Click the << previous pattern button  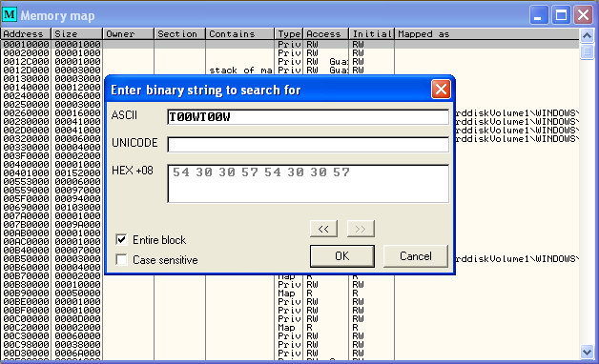pyautogui.click(x=323, y=229)
